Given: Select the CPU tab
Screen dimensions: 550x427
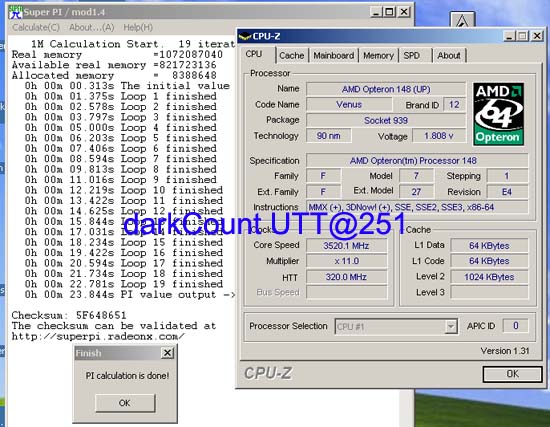Looking at the screenshot, I should [x=254, y=54].
